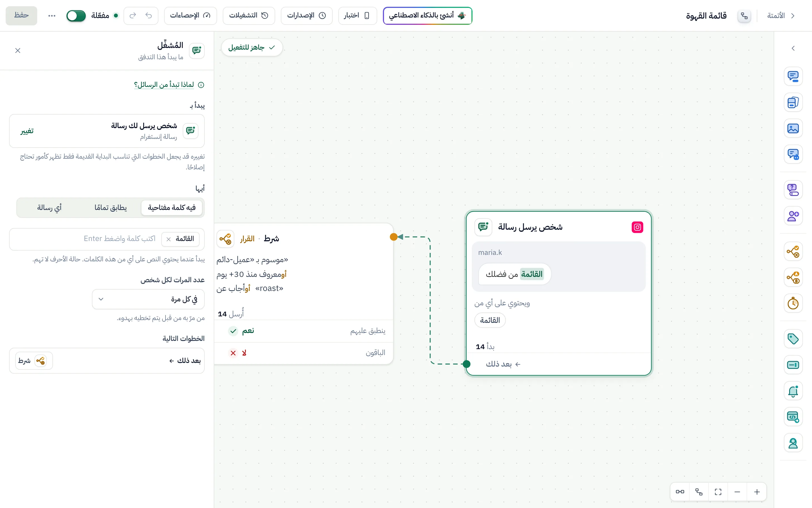
Task: Select the أي رسالة option
Action: [x=49, y=208]
